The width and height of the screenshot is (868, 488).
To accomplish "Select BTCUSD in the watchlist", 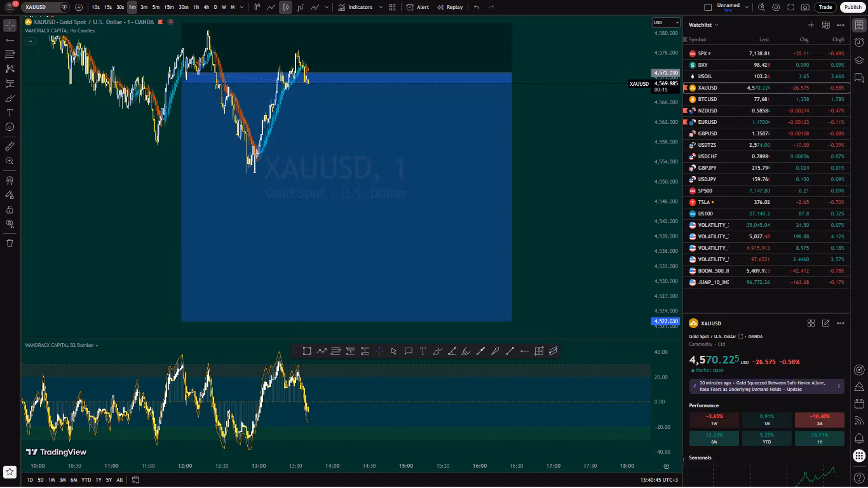I will (x=766, y=99).
